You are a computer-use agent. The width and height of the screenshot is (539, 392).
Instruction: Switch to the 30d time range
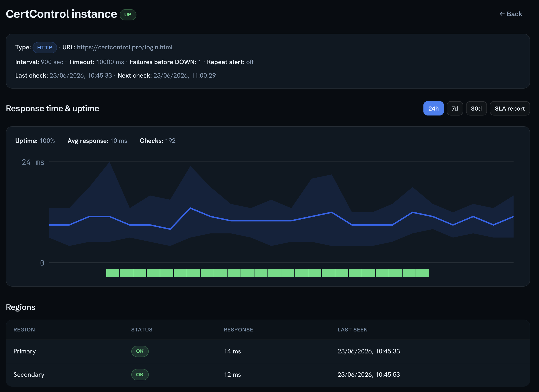pyautogui.click(x=476, y=108)
